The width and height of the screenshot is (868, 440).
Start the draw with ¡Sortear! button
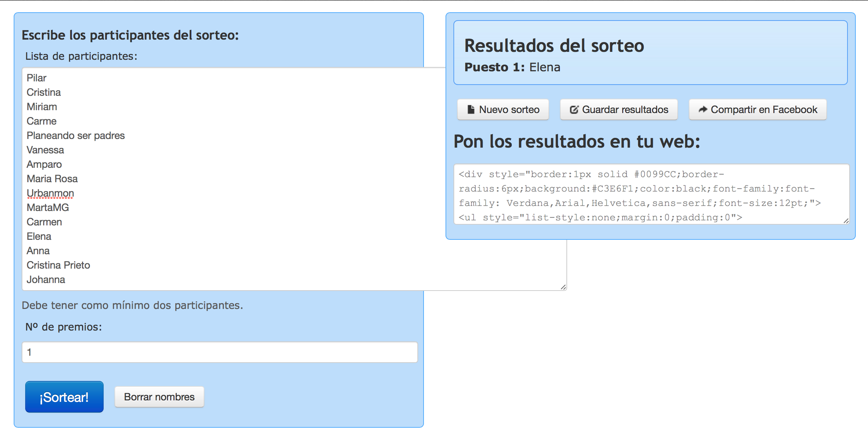[x=64, y=397]
